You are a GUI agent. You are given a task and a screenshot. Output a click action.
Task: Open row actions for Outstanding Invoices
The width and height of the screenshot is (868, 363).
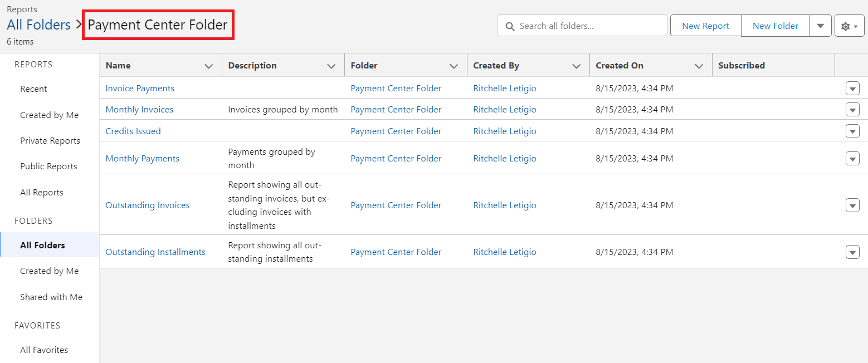coord(852,205)
